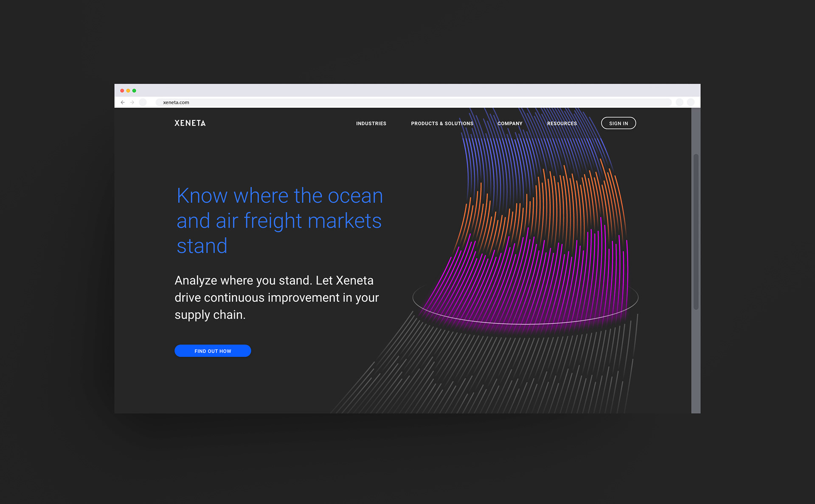Click headline 'Know where the ocean'
Screen dimensions: 815x504
(x=280, y=196)
